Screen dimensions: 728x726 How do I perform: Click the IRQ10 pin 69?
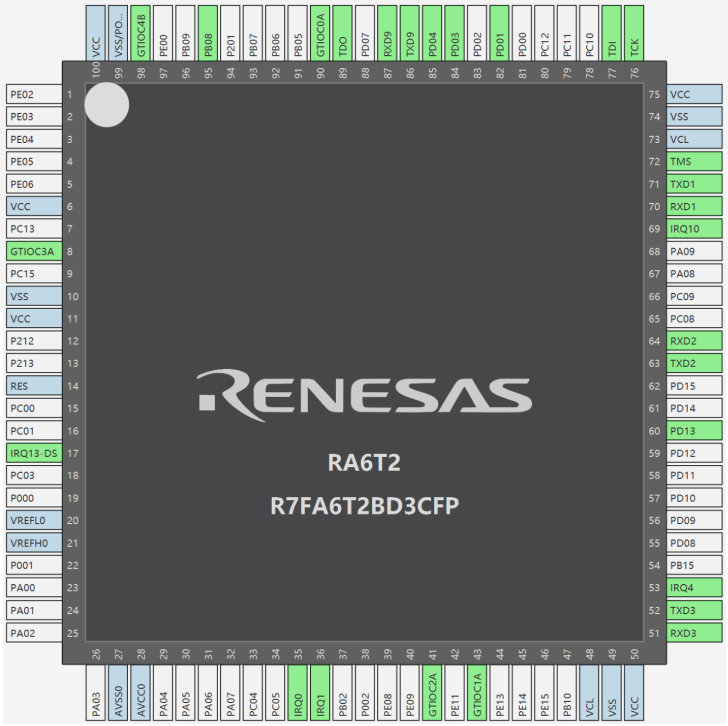point(694,229)
